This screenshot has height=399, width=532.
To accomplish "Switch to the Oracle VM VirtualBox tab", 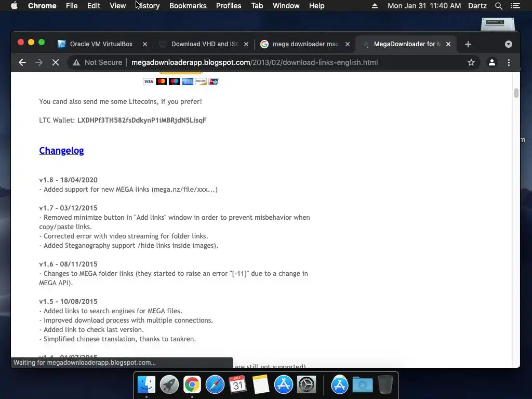I will pyautogui.click(x=101, y=44).
